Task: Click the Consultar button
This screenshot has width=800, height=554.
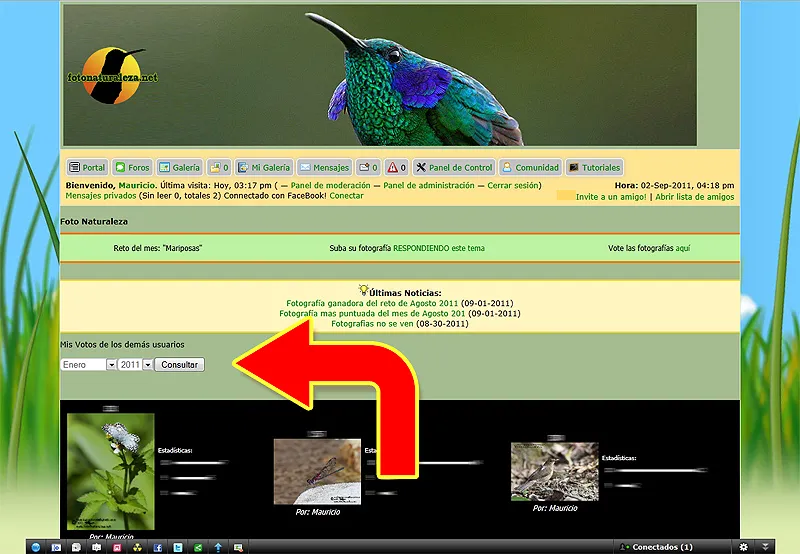Action: point(180,364)
